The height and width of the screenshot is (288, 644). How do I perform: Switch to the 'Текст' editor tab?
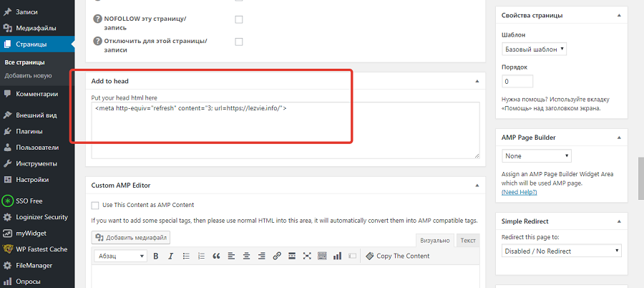pyautogui.click(x=467, y=241)
